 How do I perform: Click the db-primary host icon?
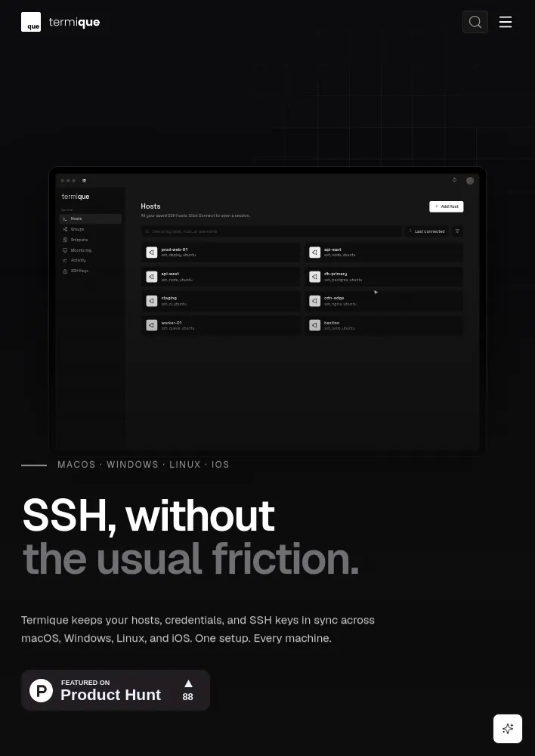(x=315, y=277)
